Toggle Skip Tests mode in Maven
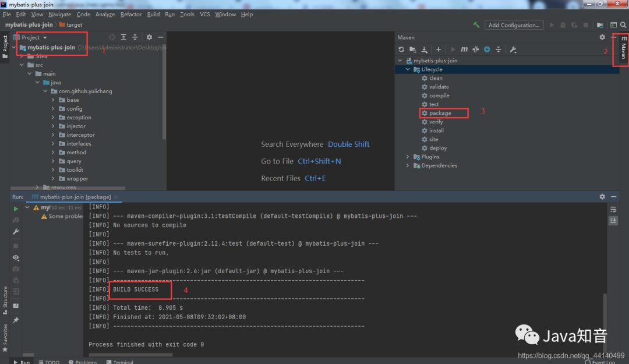The height and width of the screenshot is (364, 629). pyautogui.click(x=487, y=50)
